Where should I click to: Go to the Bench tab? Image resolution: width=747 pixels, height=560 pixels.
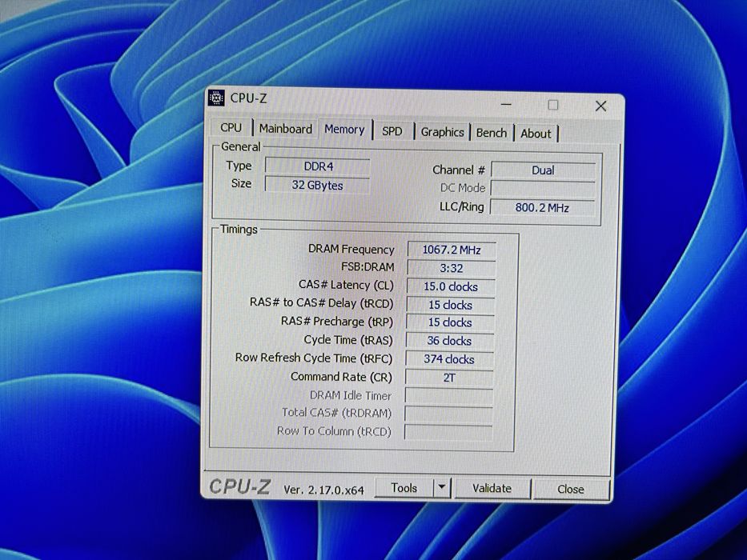[x=491, y=133]
